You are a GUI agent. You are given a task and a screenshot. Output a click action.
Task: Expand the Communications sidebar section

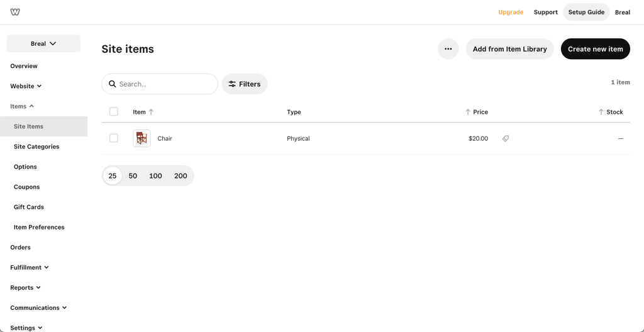38,307
